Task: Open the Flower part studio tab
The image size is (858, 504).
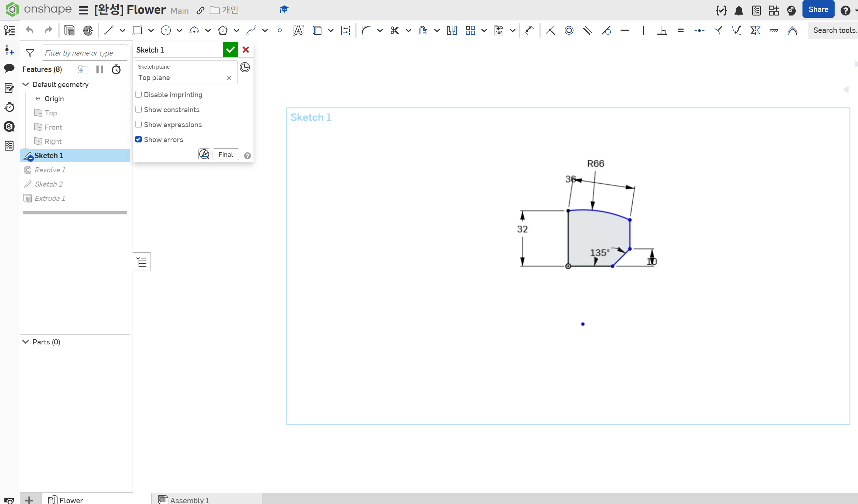Action: [x=71, y=500]
